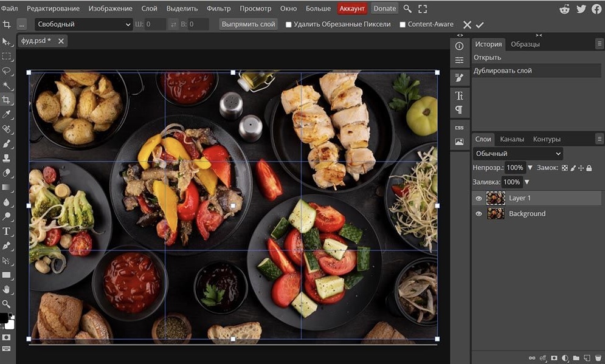The height and width of the screenshot is (364, 605).
Task: Delete layer using the trash icon
Action: (x=598, y=358)
